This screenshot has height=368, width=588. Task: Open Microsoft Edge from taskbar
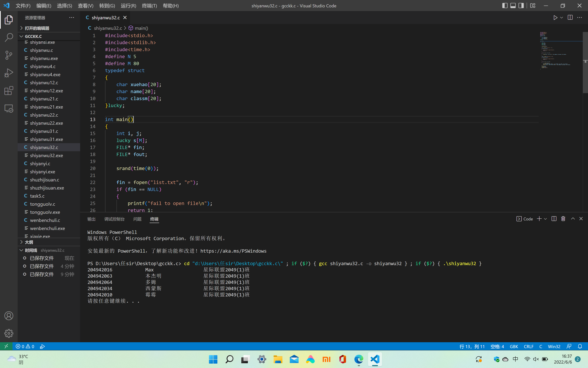[359, 359]
